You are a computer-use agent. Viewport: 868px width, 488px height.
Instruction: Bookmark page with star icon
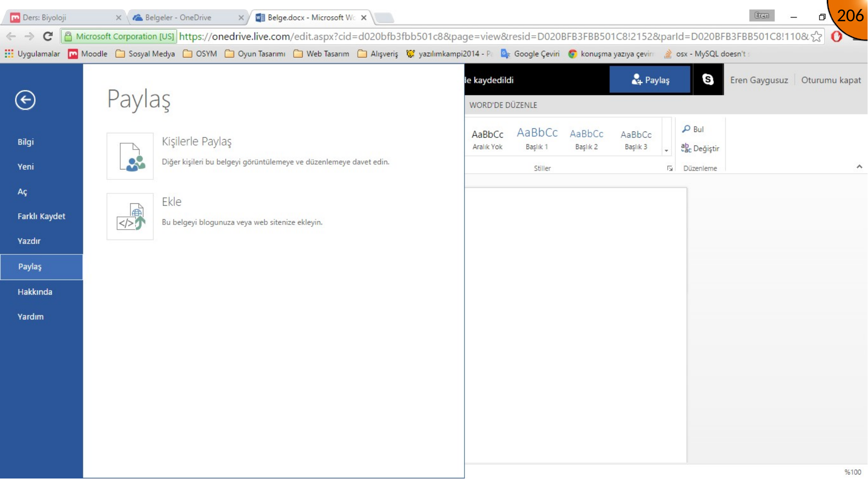tap(816, 36)
